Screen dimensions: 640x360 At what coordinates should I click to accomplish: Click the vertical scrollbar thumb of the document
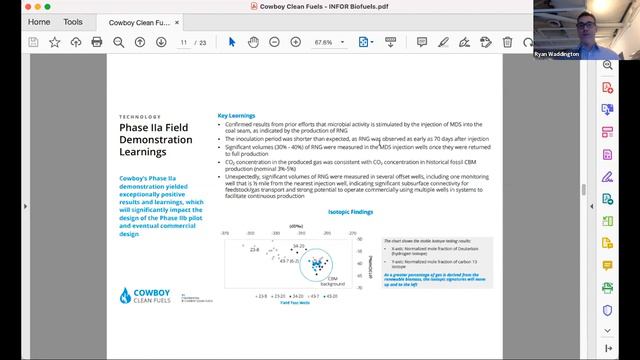point(584,190)
